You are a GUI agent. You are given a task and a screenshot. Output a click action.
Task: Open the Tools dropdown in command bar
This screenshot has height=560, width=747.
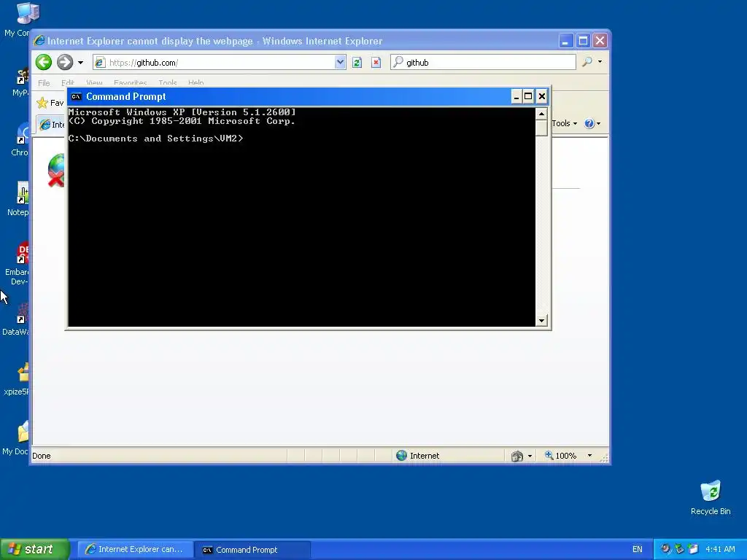point(565,123)
